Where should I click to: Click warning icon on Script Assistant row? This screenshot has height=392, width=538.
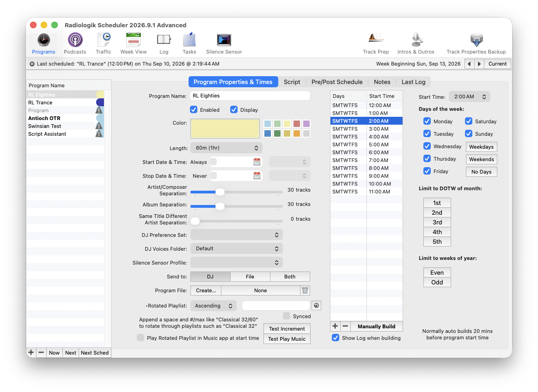[99, 133]
